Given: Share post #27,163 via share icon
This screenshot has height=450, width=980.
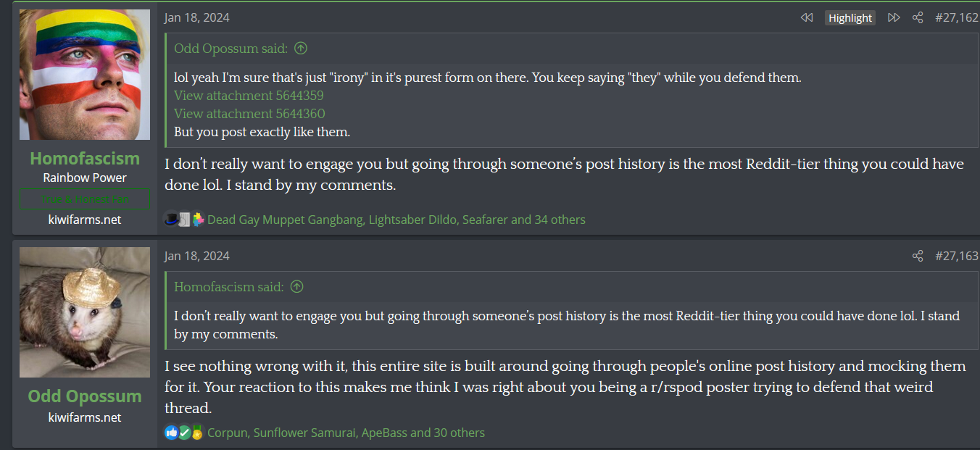Looking at the screenshot, I should tap(918, 256).
